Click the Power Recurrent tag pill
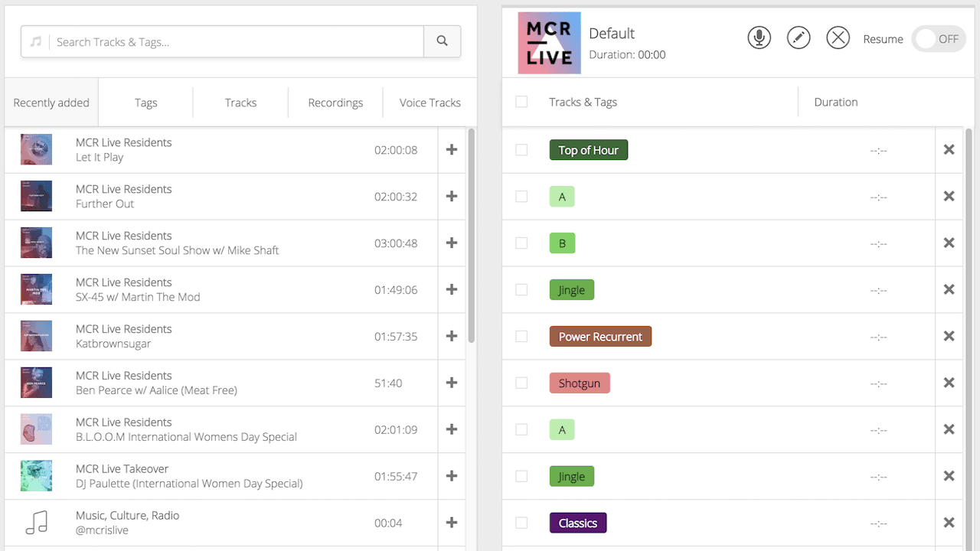This screenshot has height=551, width=980. (600, 336)
